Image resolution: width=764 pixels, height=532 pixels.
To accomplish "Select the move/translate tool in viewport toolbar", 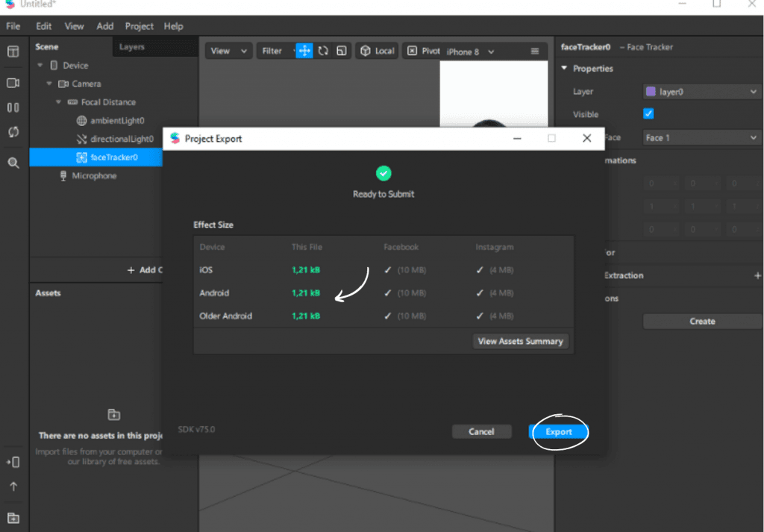I will [304, 51].
